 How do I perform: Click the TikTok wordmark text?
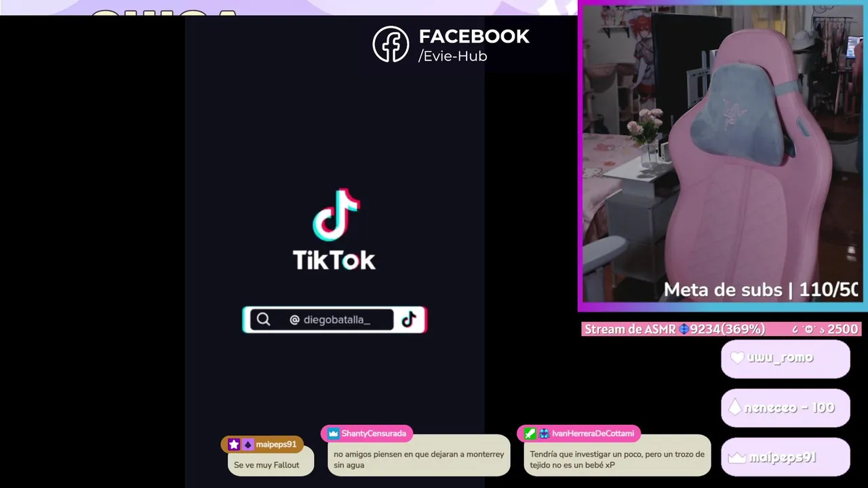334,260
